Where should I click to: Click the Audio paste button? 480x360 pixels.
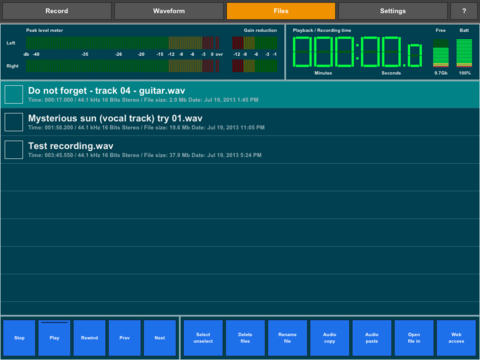[x=372, y=338]
